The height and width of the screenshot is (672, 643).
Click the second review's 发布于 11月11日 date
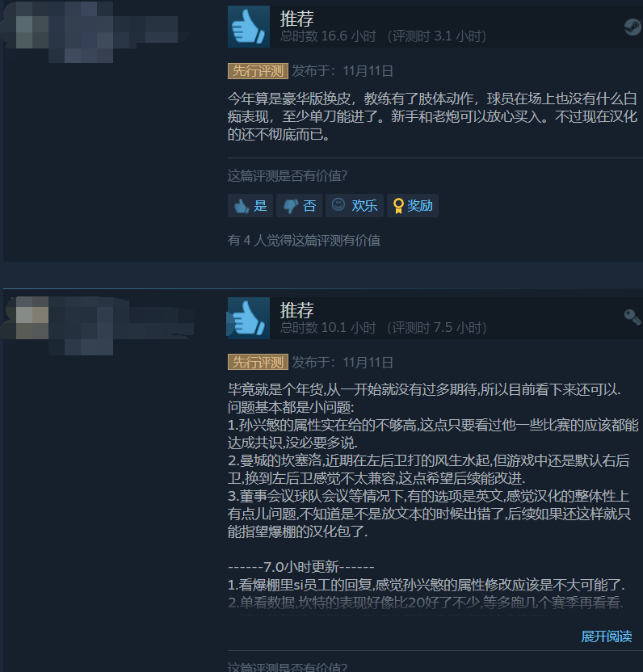click(343, 362)
